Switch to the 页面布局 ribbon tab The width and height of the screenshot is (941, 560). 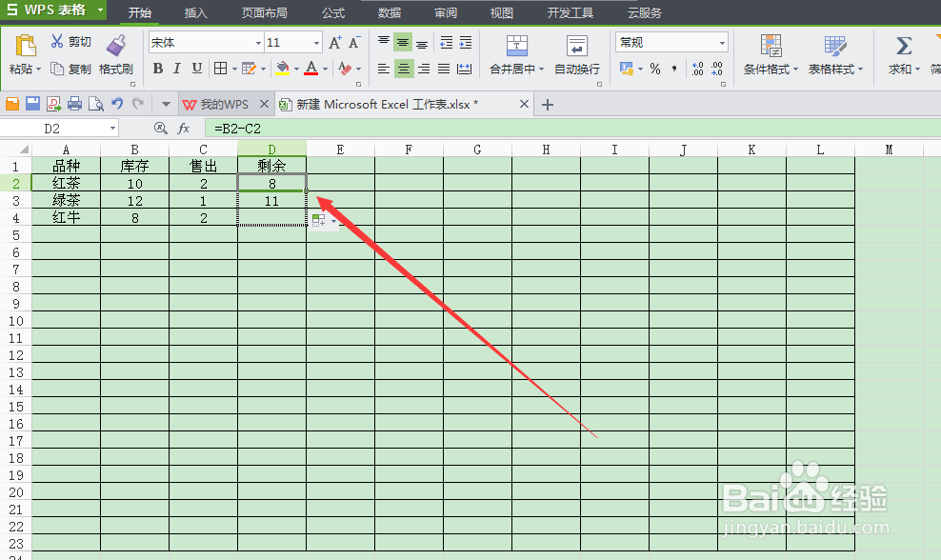point(265,12)
